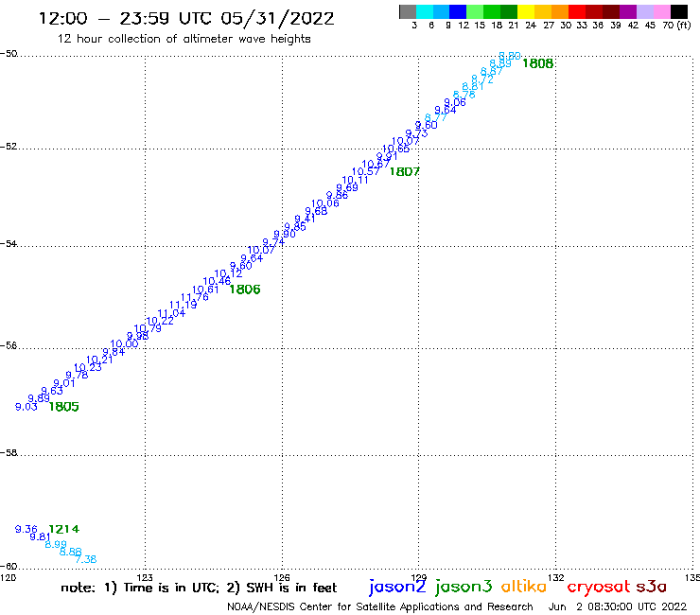Click the latitude axis label -52
Screen dimensions: 700x615
point(9,147)
